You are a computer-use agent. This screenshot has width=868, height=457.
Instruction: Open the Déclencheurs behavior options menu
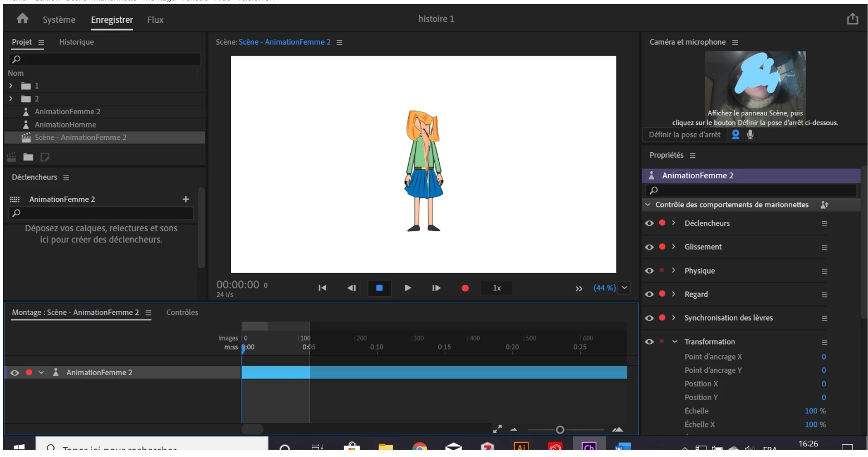(824, 223)
